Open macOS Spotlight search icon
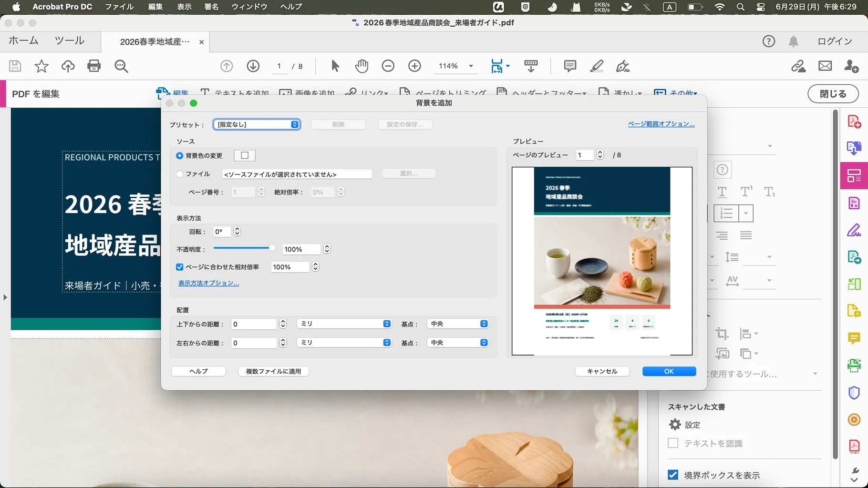 click(x=740, y=7)
